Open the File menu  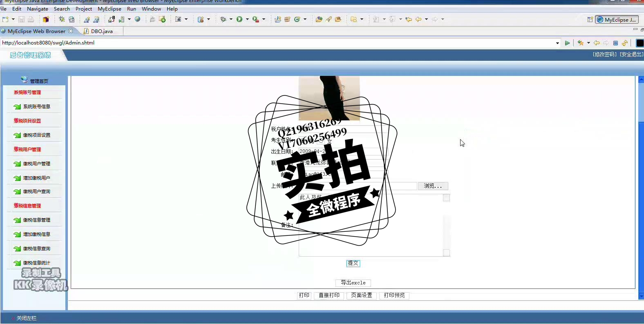click(x=3, y=9)
